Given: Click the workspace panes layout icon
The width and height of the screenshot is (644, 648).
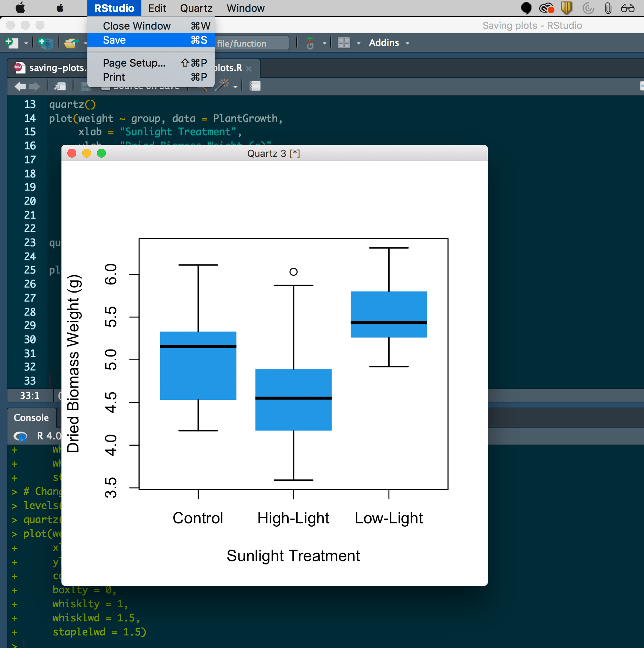Looking at the screenshot, I should point(343,43).
